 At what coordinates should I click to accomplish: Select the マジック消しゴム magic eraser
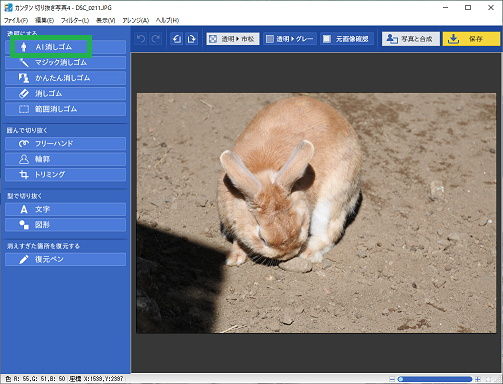pos(65,62)
